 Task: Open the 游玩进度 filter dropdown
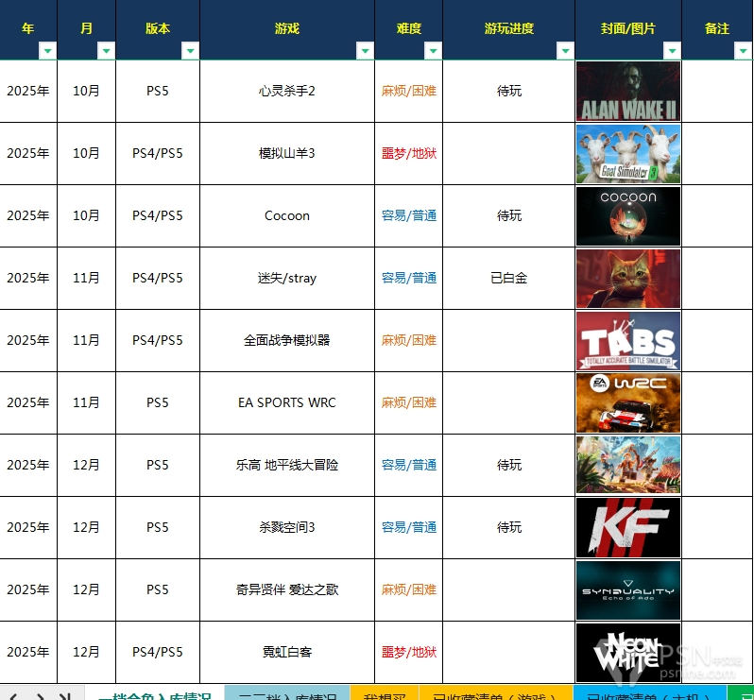565,51
